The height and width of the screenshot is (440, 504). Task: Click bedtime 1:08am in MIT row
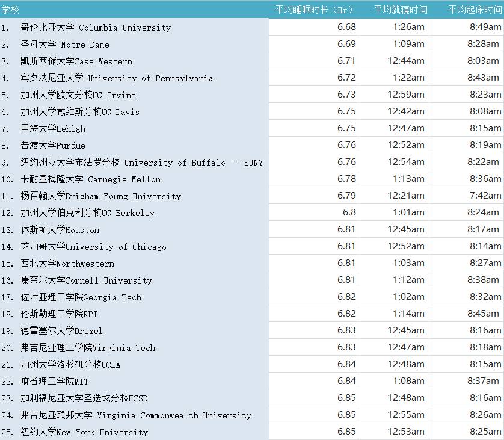click(408, 380)
